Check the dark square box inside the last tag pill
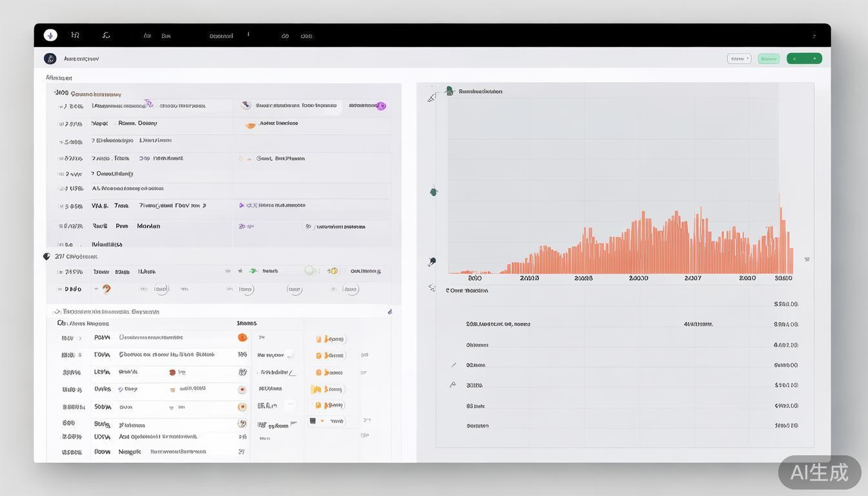This screenshot has width=868, height=496. coord(313,421)
